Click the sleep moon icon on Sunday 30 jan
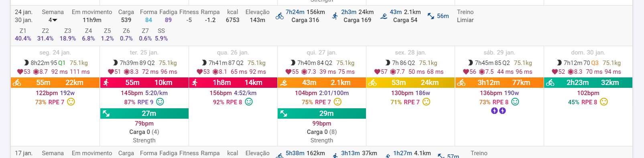Viewport: 644px width, 158px height. (559, 63)
